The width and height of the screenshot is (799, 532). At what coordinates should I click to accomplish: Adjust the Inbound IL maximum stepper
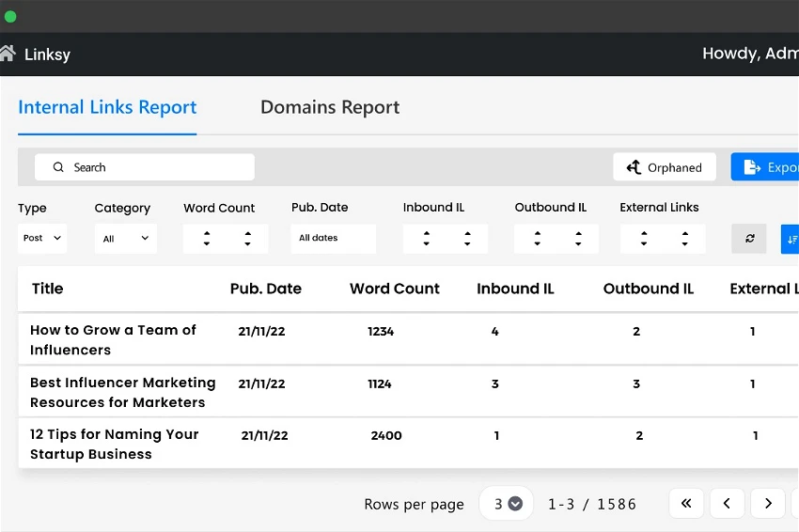pos(467,239)
